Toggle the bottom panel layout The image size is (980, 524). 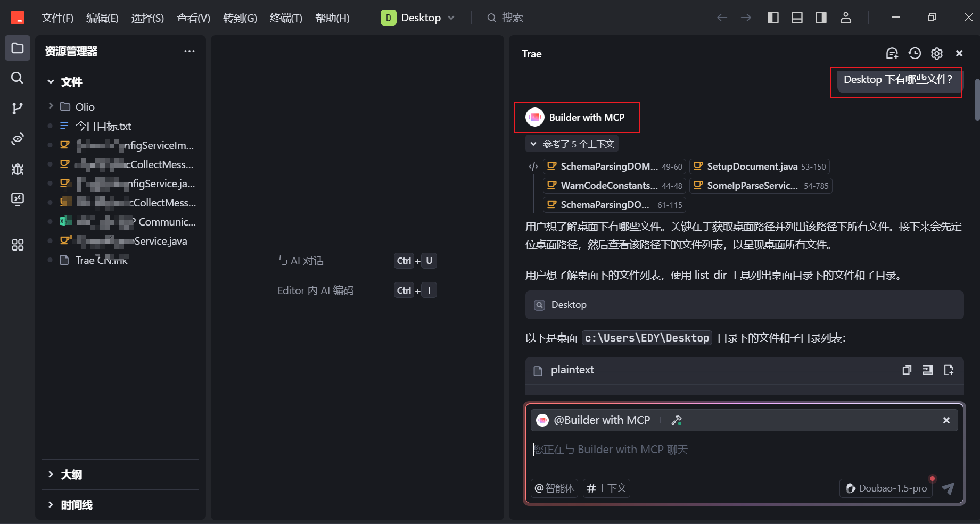pos(797,18)
